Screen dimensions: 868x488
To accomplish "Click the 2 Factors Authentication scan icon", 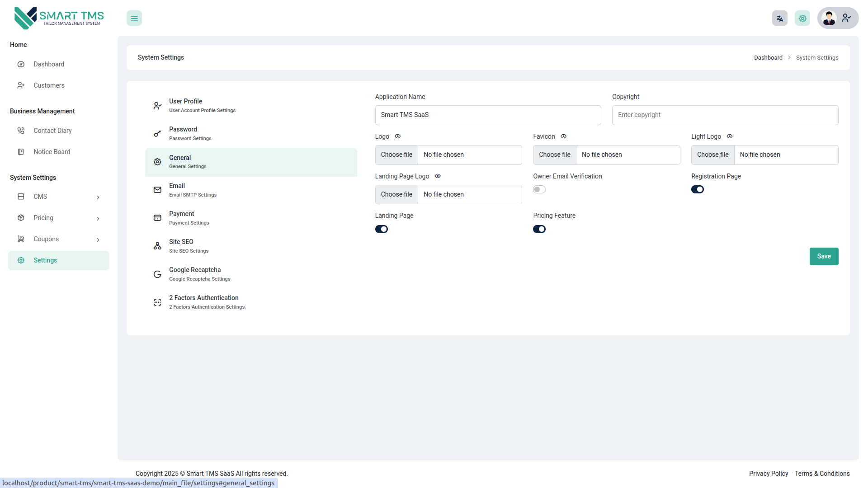I will pos(157,302).
